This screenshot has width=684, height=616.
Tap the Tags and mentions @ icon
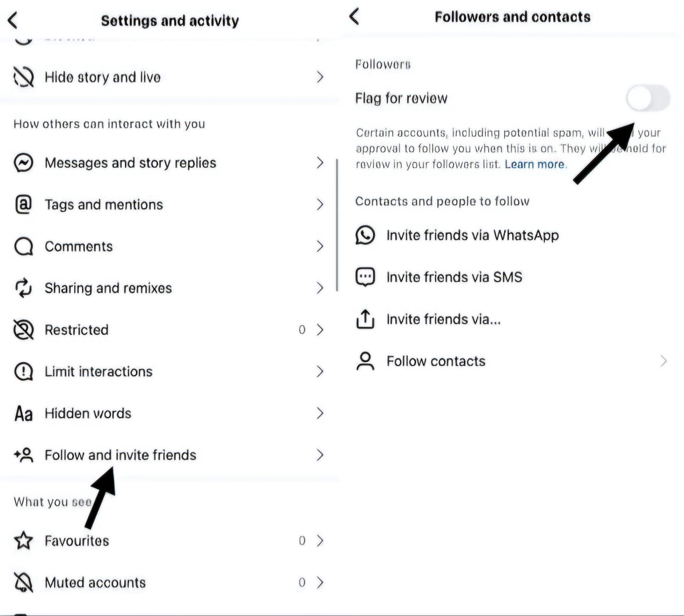(x=23, y=204)
